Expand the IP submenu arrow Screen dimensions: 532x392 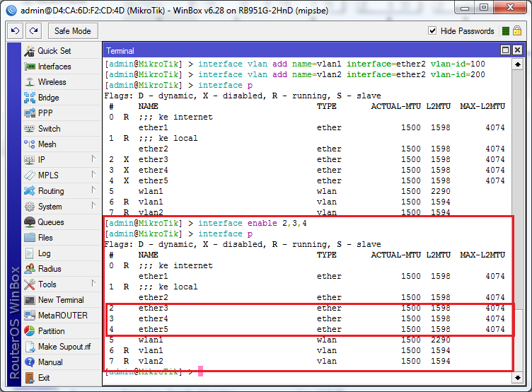[x=93, y=159]
